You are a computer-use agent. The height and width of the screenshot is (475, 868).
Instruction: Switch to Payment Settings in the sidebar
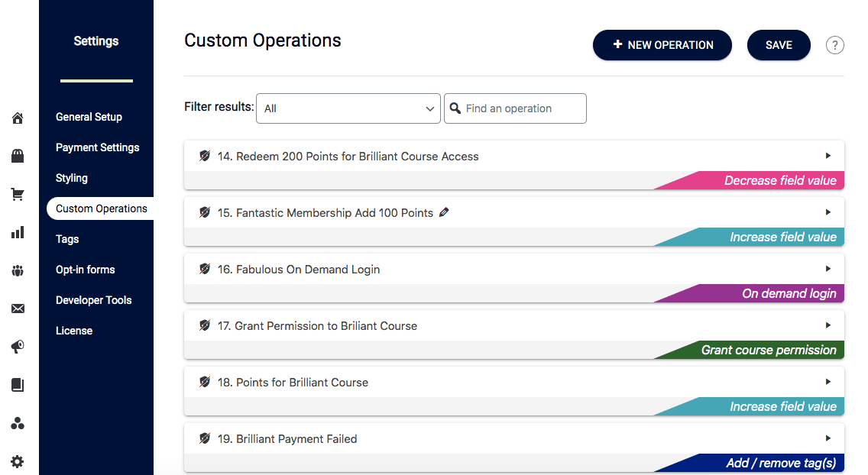click(97, 147)
